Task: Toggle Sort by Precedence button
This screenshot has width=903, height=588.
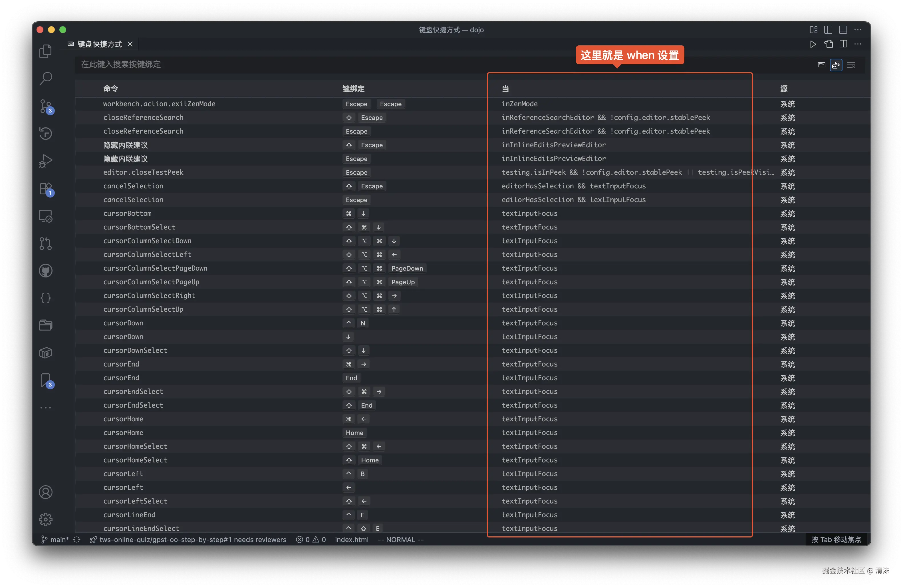Action: (836, 65)
